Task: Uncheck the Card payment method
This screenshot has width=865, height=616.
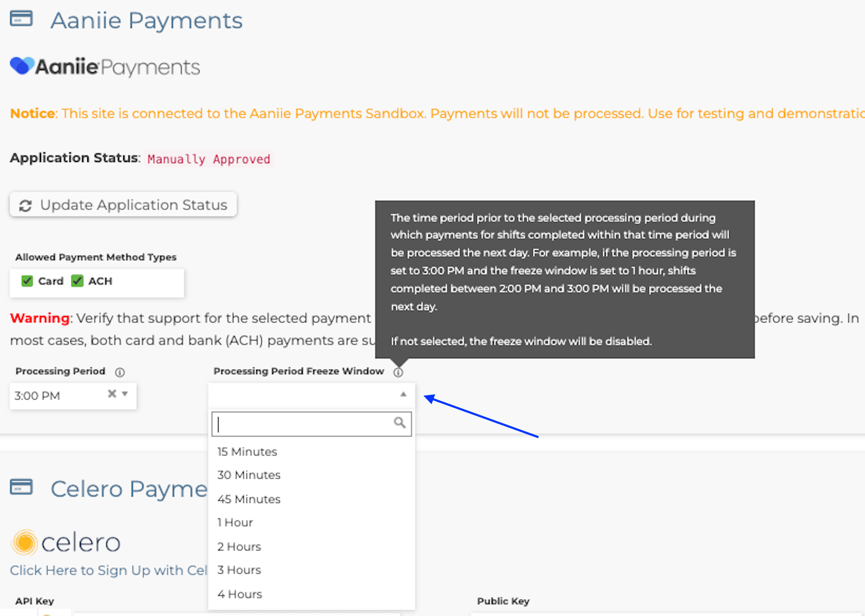Action: click(27, 281)
